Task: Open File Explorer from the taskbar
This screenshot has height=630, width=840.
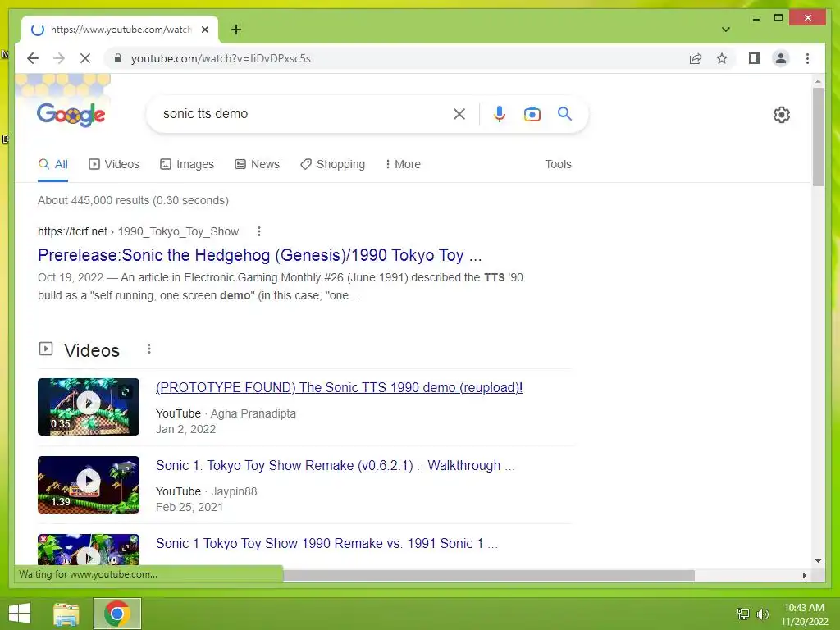Action: (66, 614)
